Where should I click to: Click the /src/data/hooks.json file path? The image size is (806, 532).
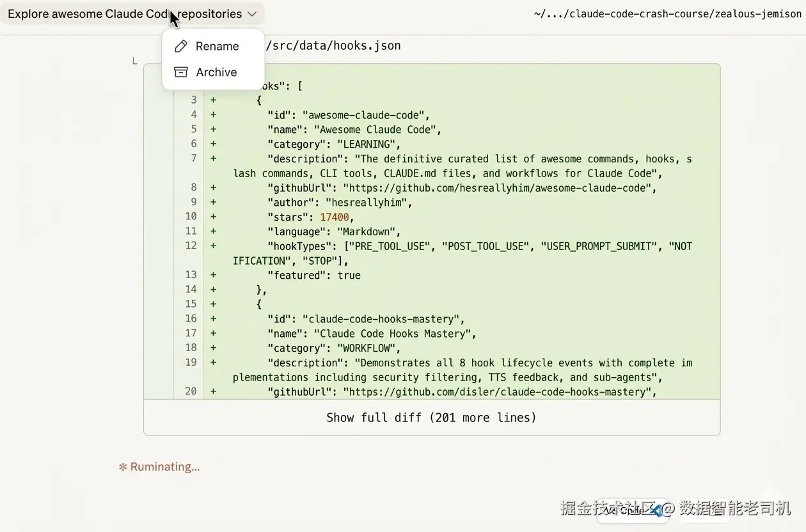(x=333, y=46)
